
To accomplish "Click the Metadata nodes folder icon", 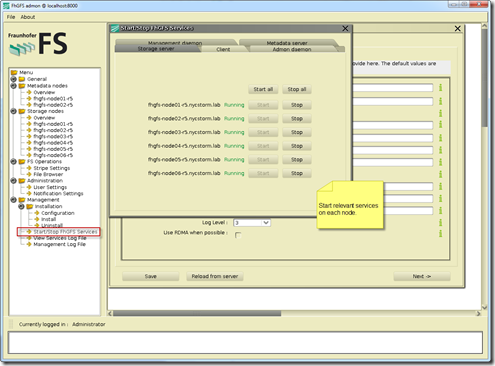I will click(22, 86).
